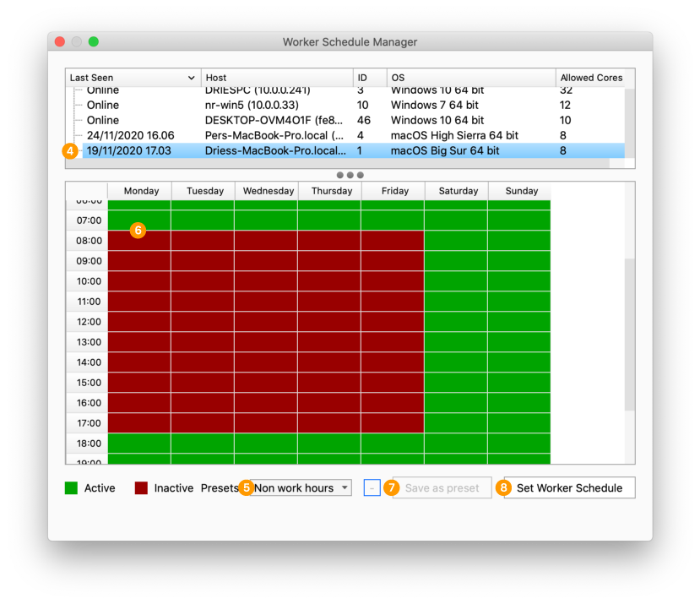Image resolution: width=700 pixels, height=604 pixels.
Task: Select the Driess-MacBook-Pro.local worker row
Action: pyautogui.click(x=275, y=150)
